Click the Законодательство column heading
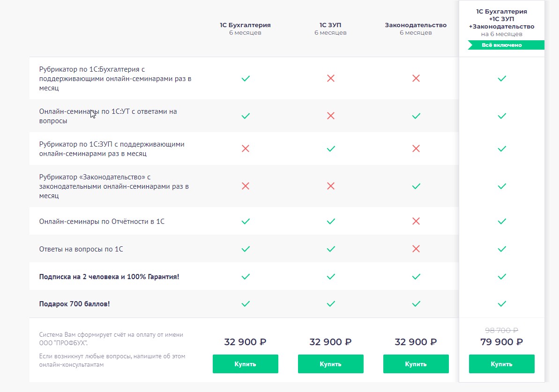Image resolution: width=559 pixels, height=392 pixels. [416, 25]
